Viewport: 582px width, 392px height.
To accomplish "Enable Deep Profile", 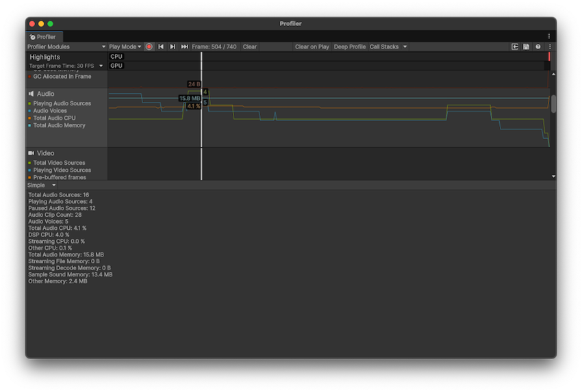I will point(349,47).
